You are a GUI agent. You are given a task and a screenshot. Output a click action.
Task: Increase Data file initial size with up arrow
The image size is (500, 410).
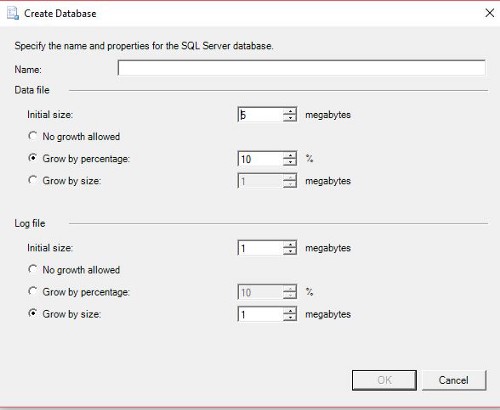click(290, 111)
